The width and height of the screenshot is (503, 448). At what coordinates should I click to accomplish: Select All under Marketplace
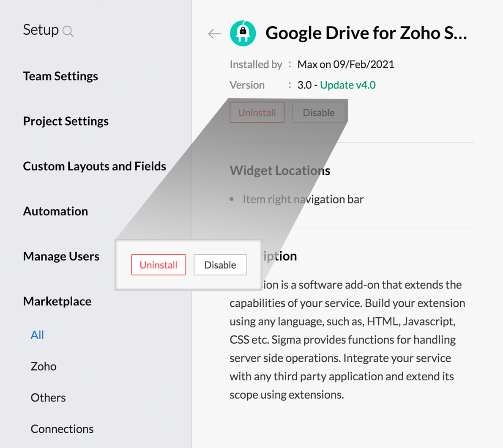pyautogui.click(x=37, y=335)
